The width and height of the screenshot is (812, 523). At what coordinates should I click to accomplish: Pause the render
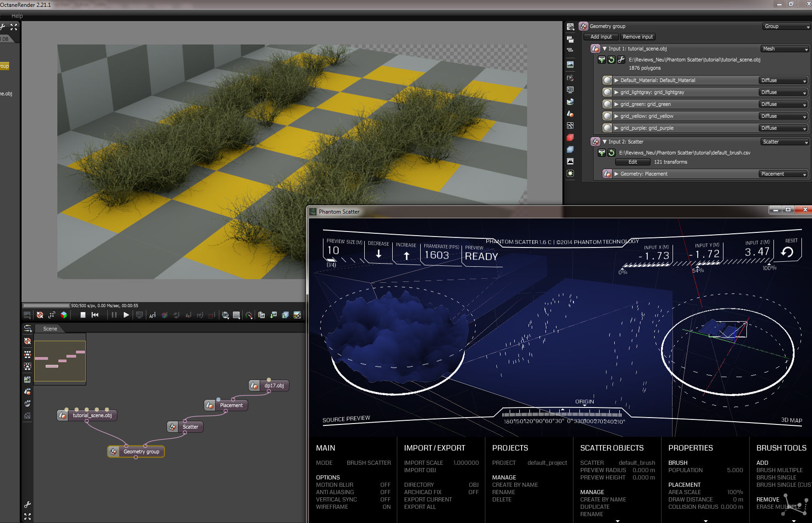coord(114,315)
